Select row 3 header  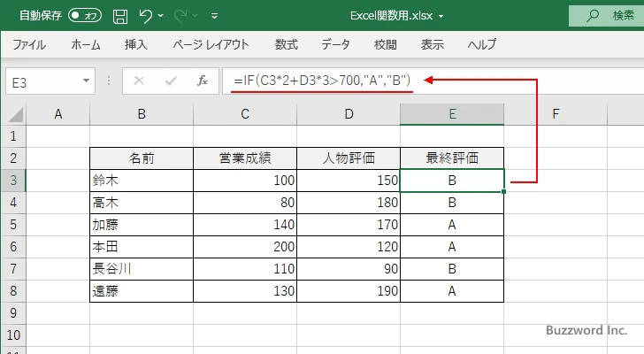point(13,181)
